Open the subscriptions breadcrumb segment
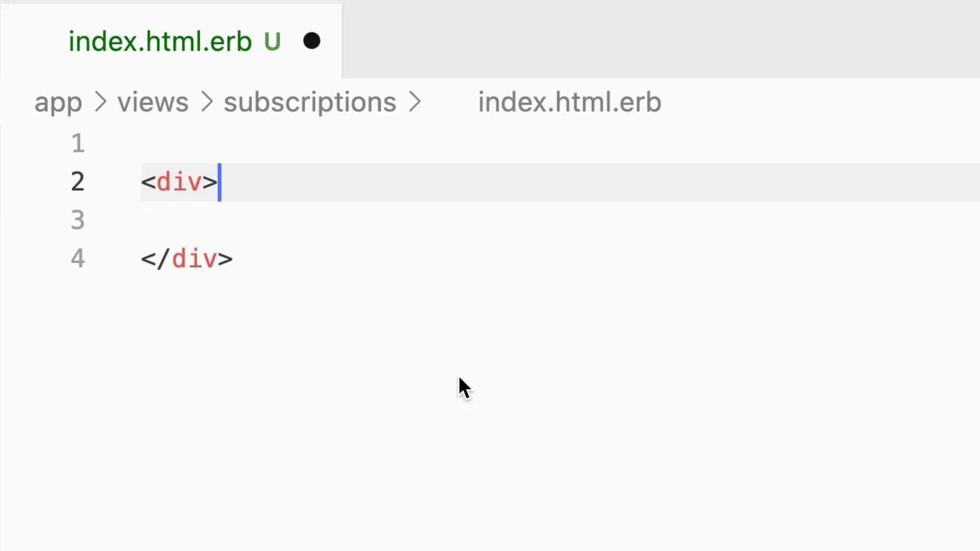 pyautogui.click(x=310, y=103)
